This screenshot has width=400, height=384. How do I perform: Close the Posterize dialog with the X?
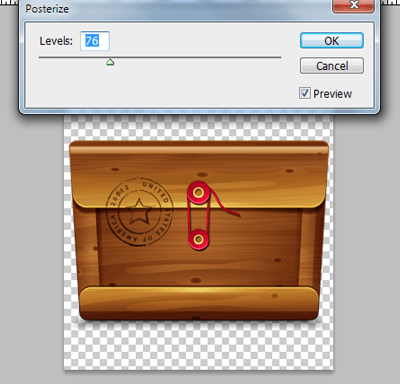coord(353,5)
